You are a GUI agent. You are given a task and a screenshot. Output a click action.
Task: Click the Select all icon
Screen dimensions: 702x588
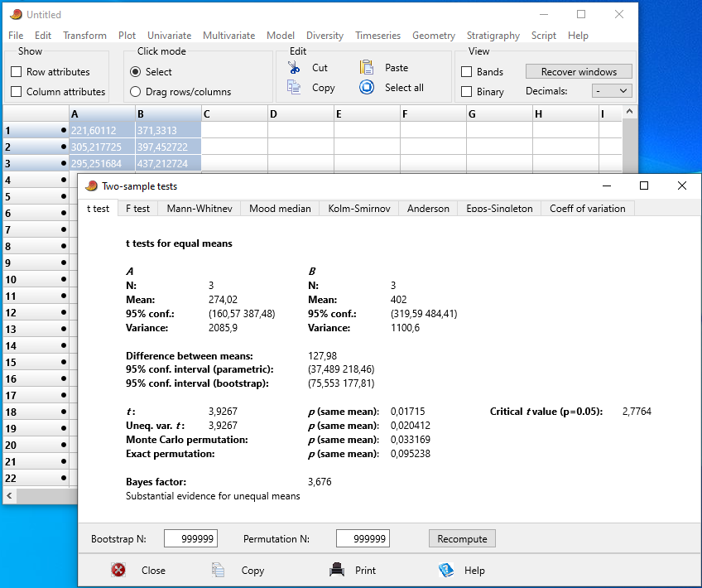(367, 87)
